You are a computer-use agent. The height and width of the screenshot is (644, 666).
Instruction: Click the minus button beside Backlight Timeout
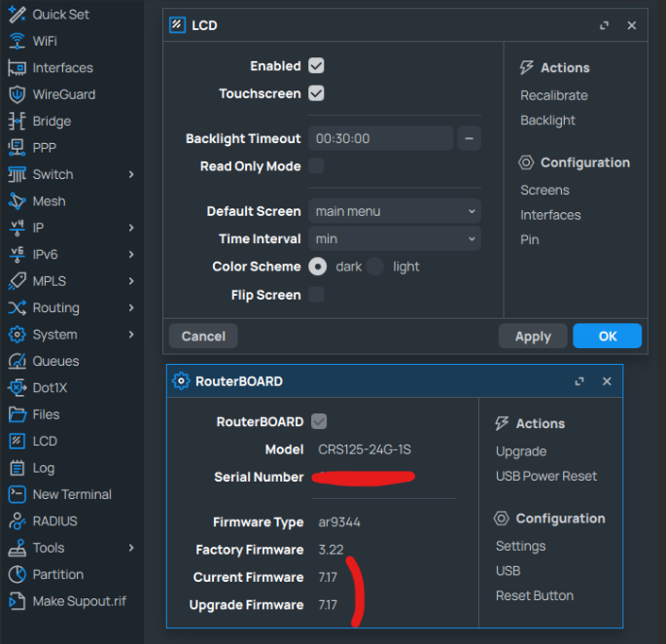pos(469,138)
